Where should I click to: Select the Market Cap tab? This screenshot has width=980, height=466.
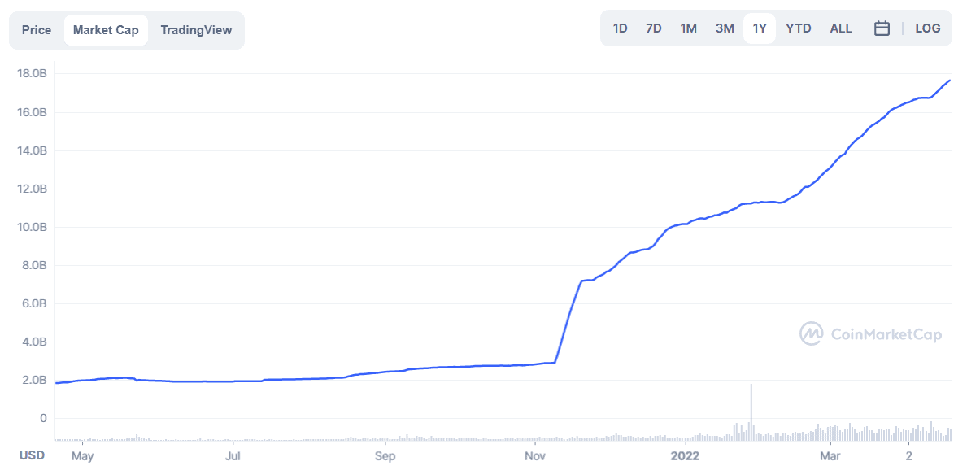106,30
